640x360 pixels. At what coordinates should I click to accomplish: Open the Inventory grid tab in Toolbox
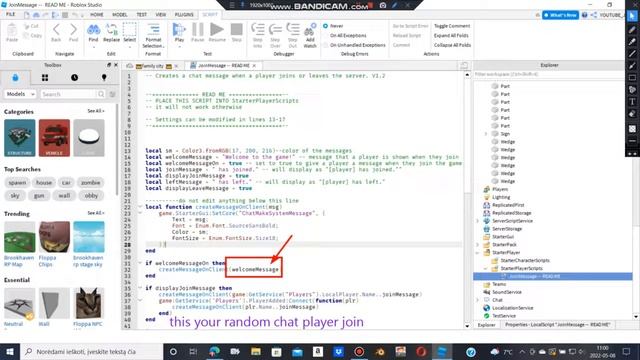tap(45, 78)
